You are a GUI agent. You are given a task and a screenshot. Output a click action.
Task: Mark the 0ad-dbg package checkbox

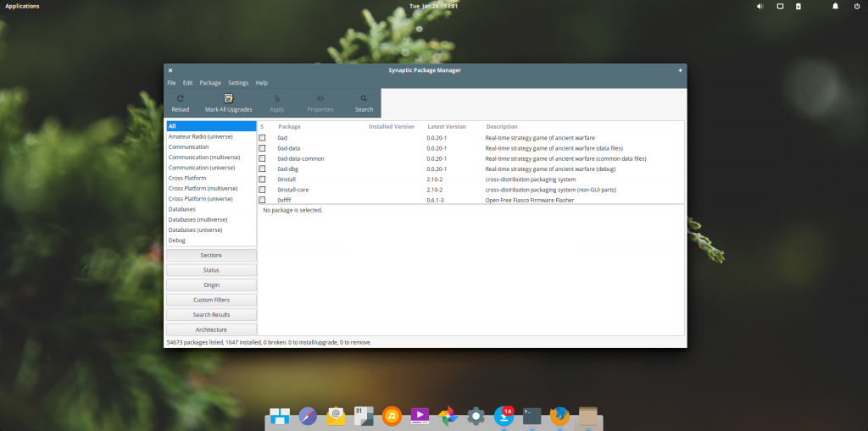(x=262, y=169)
